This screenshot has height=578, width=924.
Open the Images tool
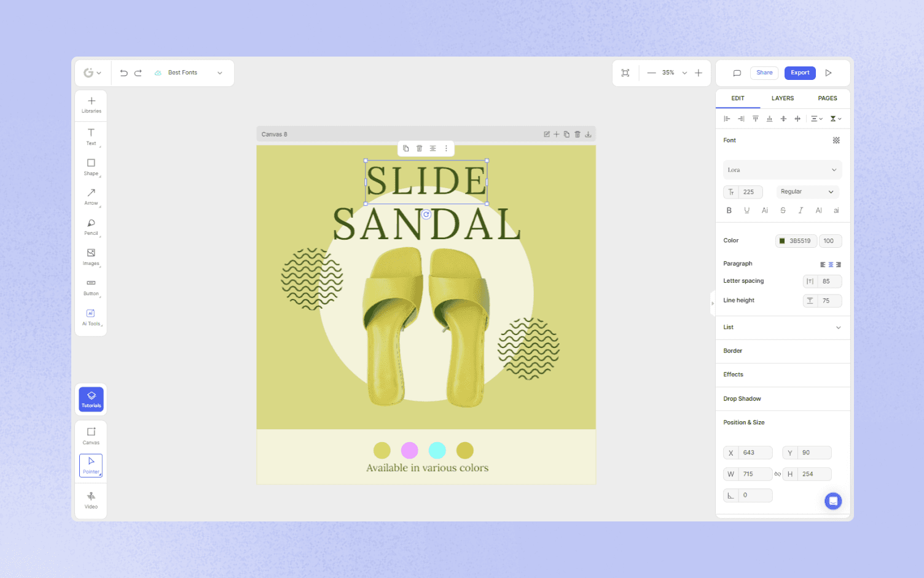click(x=91, y=257)
